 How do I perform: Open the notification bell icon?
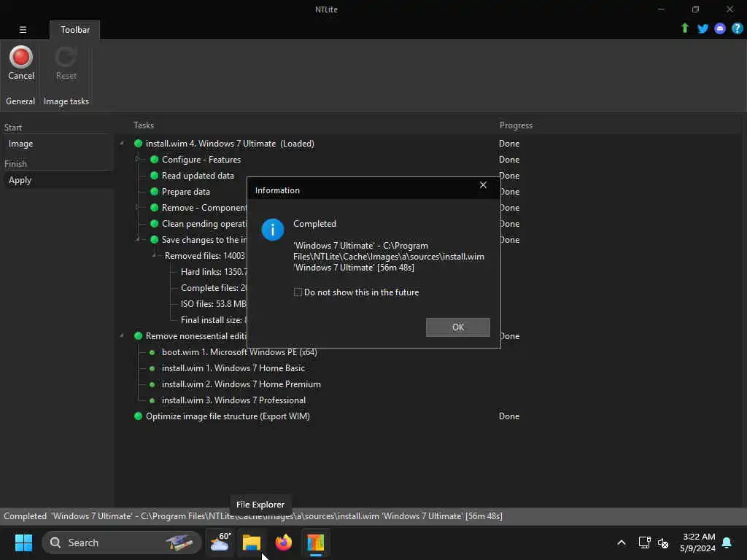[x=727, y=542]
